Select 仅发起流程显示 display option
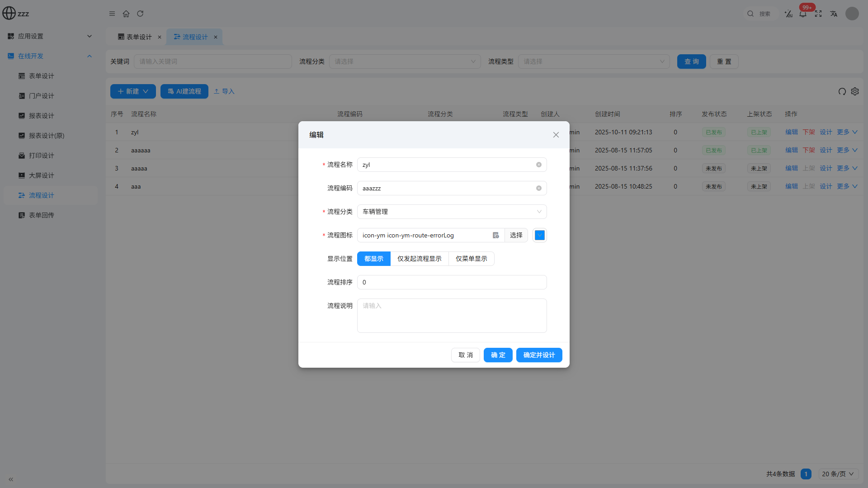868x488 pixels. (419, 259)
